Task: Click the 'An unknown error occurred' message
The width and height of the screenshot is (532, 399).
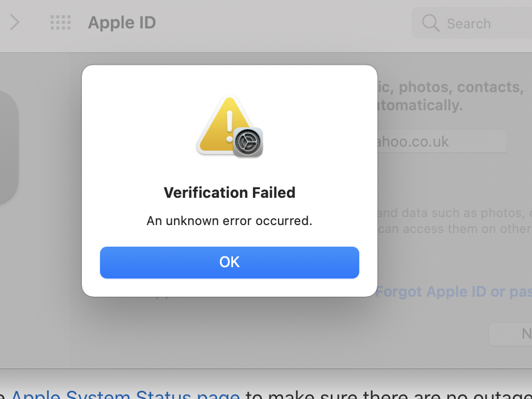Action: pos(230,221)
